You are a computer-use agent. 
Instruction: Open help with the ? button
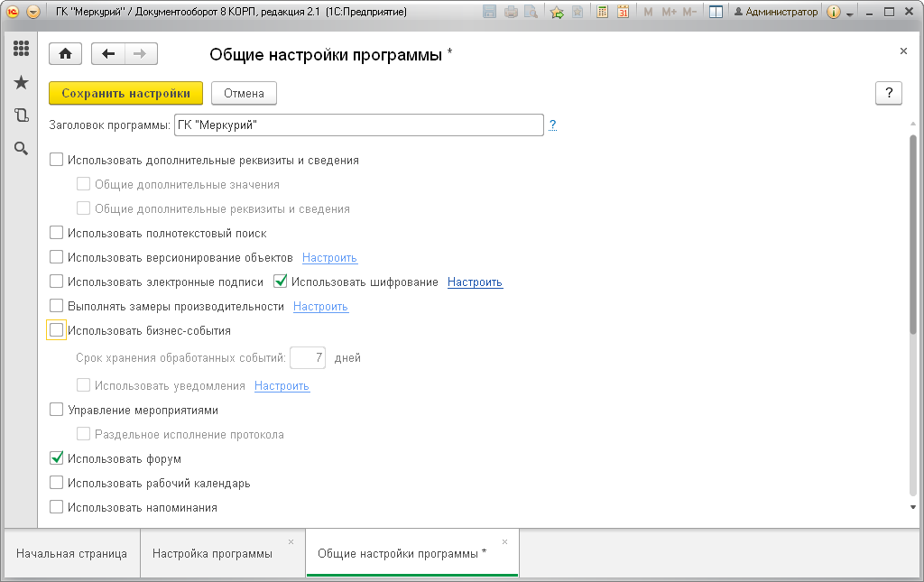click(889, 93)
